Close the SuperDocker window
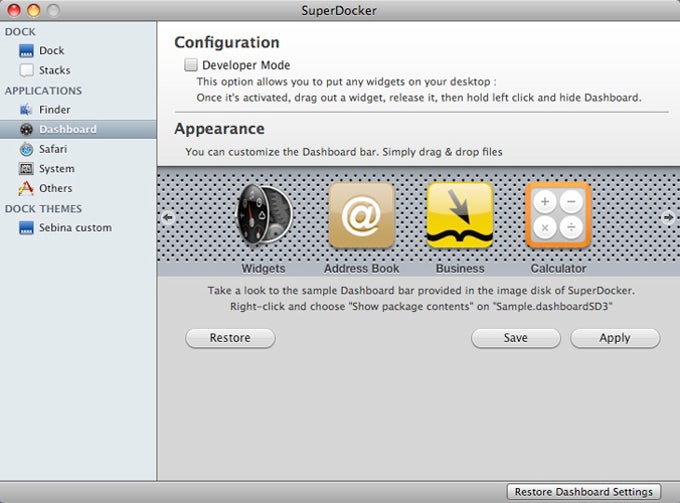 [x=14, y=10]
